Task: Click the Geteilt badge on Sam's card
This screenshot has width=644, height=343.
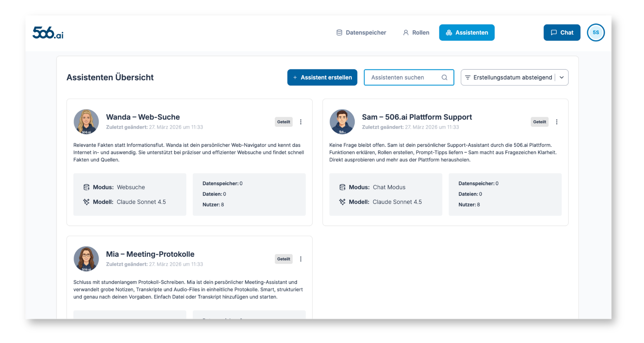Action: coord(540,122)
